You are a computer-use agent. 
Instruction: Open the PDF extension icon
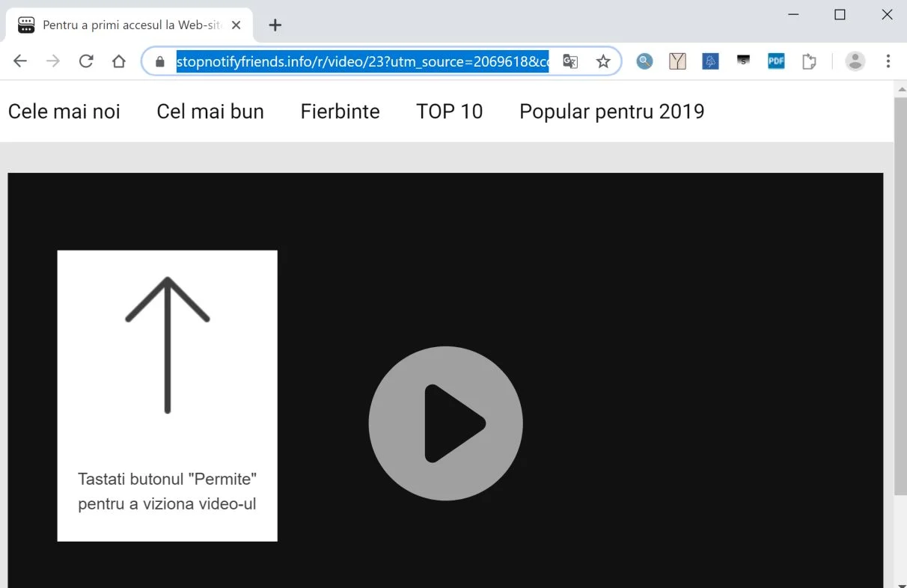pos(776,61)
